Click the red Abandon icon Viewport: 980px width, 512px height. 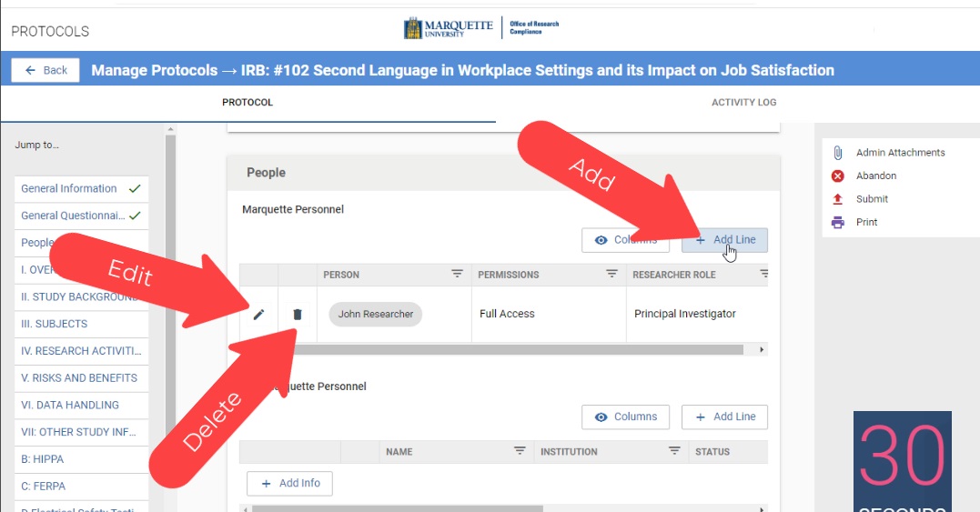point(838,176)
